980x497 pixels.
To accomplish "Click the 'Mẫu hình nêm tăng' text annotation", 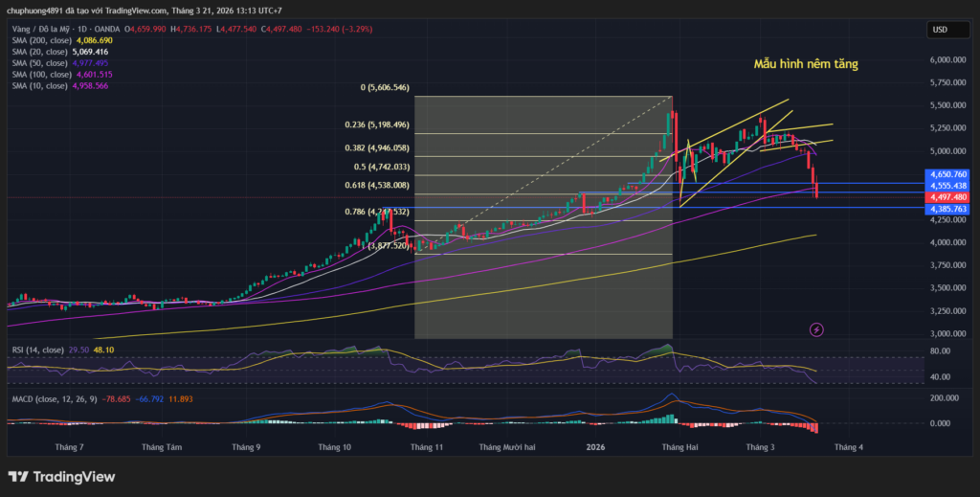I will coord(804,65).
